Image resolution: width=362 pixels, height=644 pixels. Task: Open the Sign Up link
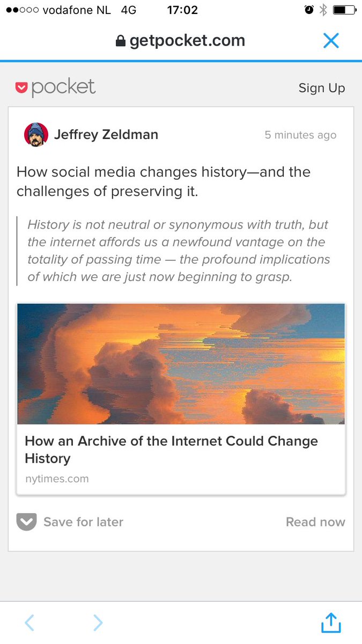tap(321, 88)
